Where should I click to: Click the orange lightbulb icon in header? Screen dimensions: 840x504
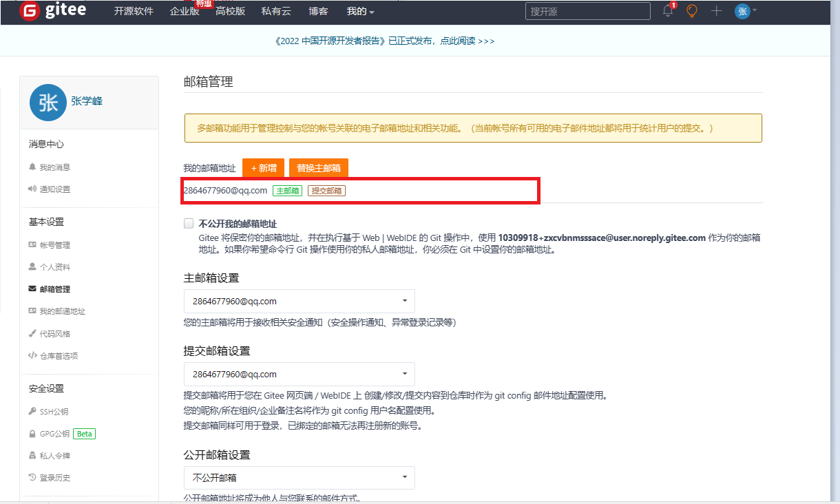click(692, 11)
